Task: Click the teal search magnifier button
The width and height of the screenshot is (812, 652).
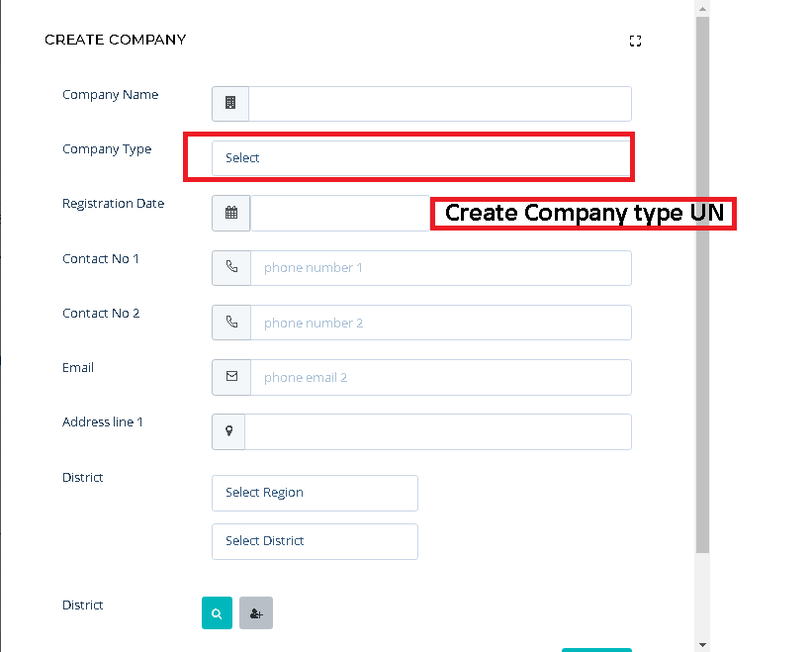Action: point(217,613)
